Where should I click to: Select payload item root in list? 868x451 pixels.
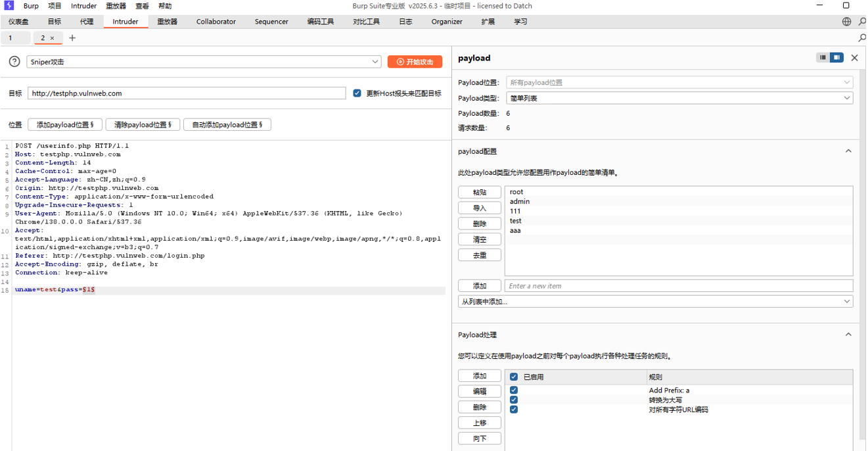(x=679, y=192)
